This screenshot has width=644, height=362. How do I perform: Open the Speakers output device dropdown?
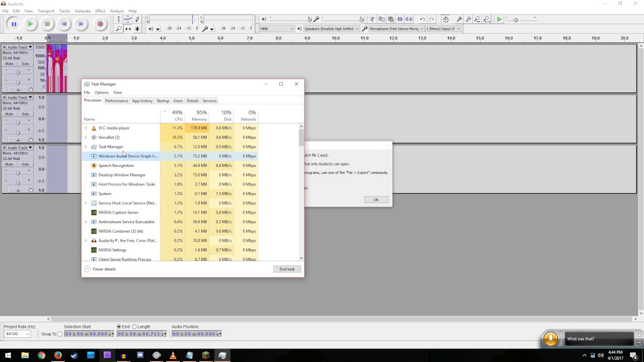332,29
